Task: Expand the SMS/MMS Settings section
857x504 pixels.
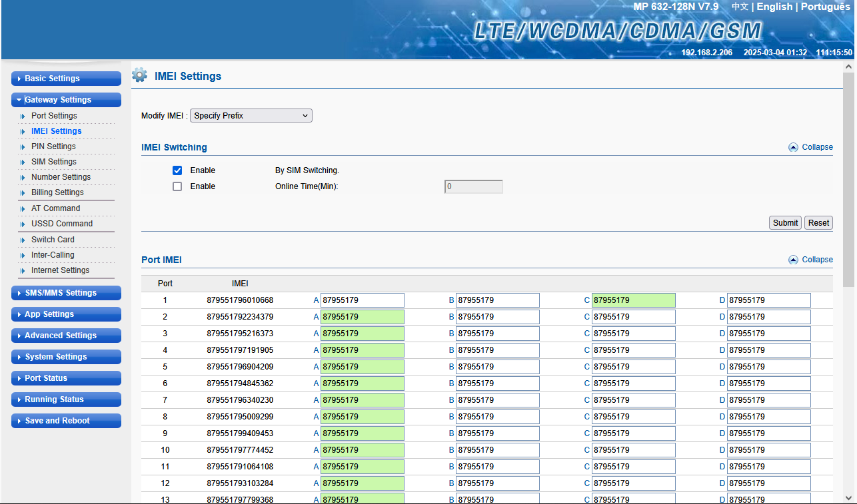Action: tap(66, 293)
